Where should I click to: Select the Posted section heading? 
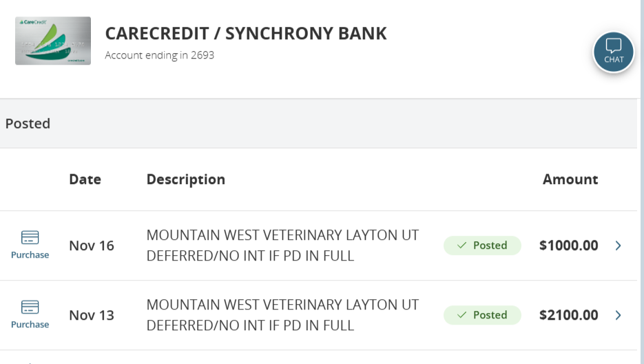28,123
